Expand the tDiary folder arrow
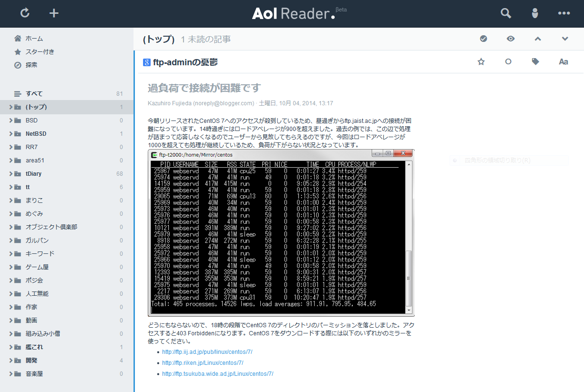The image size is (584, 392). (10, 173)
